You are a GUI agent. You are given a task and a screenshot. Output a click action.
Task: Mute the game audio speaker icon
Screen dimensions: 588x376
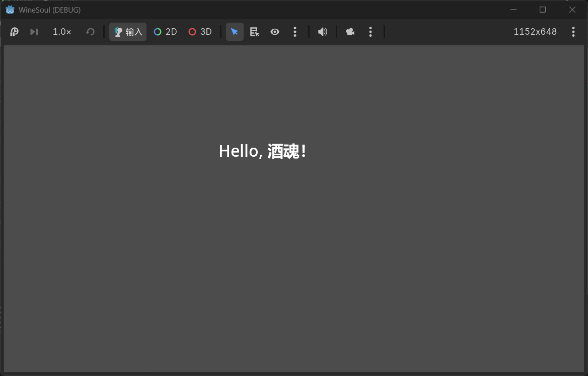coord(323,32)
